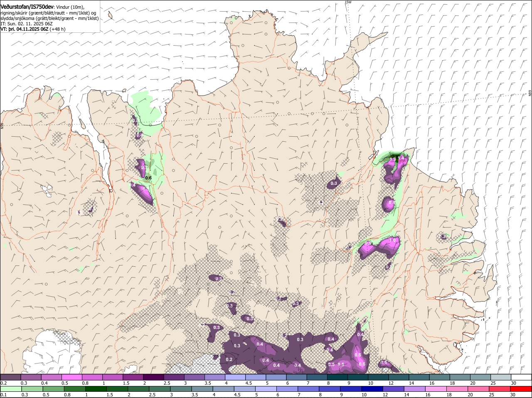The height and width of the screenshot is (398, 532).
Task: Click the 1.3 precipitation value on the map
Action: (x=393, y=160)
